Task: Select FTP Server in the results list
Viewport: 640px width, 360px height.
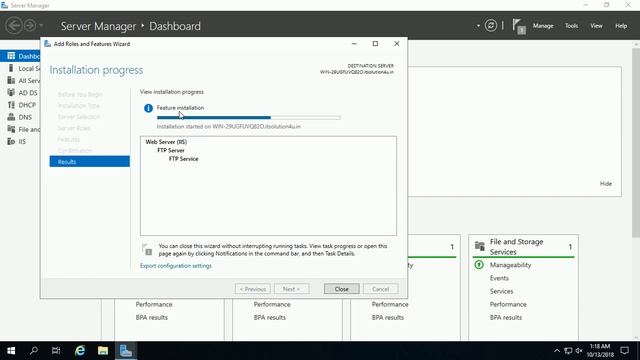Action: [x=171, y=150]
